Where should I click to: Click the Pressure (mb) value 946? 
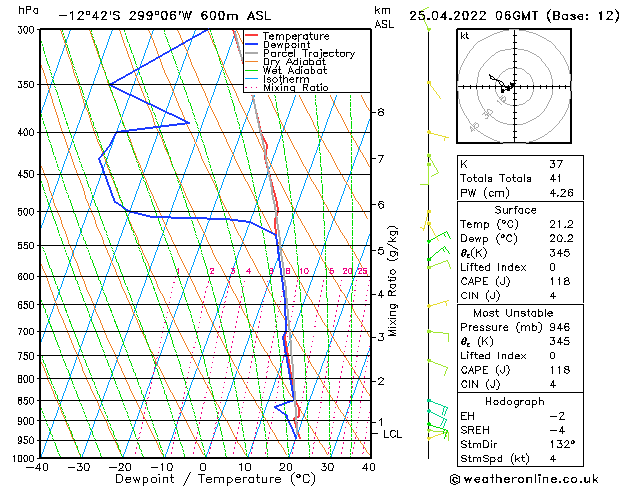[x=560, y=327]
